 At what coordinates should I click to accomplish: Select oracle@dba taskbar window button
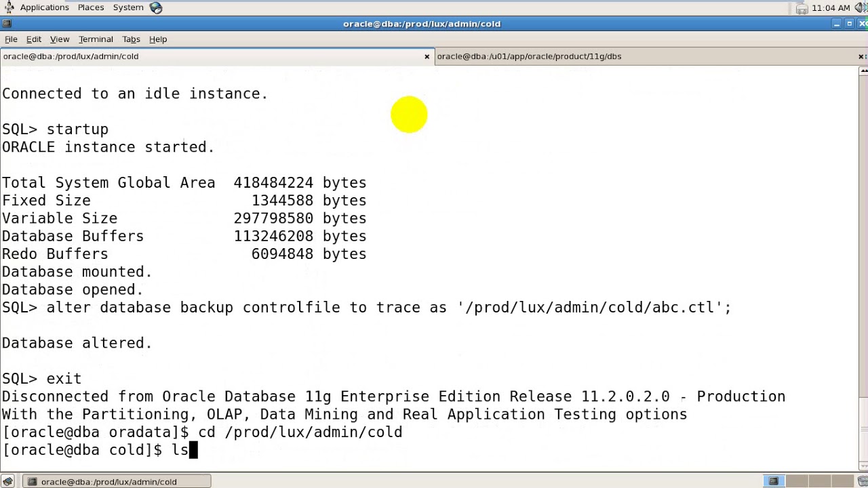point(117,481)
